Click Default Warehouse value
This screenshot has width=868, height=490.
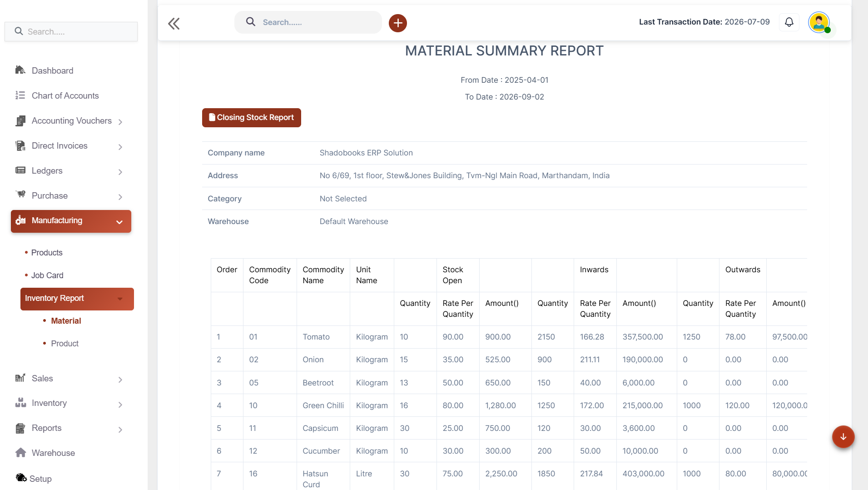(x=354, y=221)
